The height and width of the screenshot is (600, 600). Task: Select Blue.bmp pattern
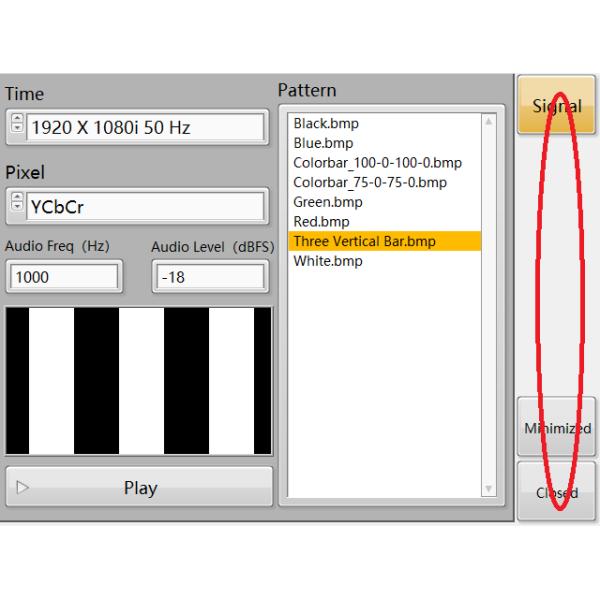(x=323, y=143)
